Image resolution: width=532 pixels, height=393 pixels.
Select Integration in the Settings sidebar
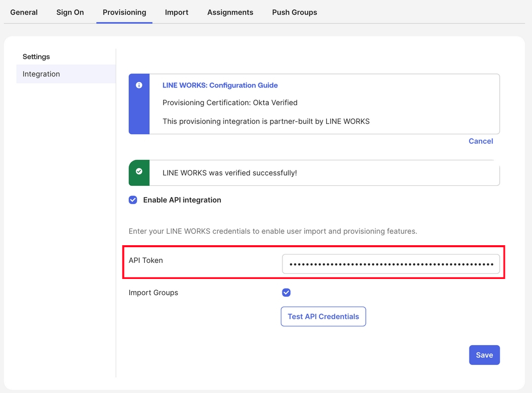[66, 74]
